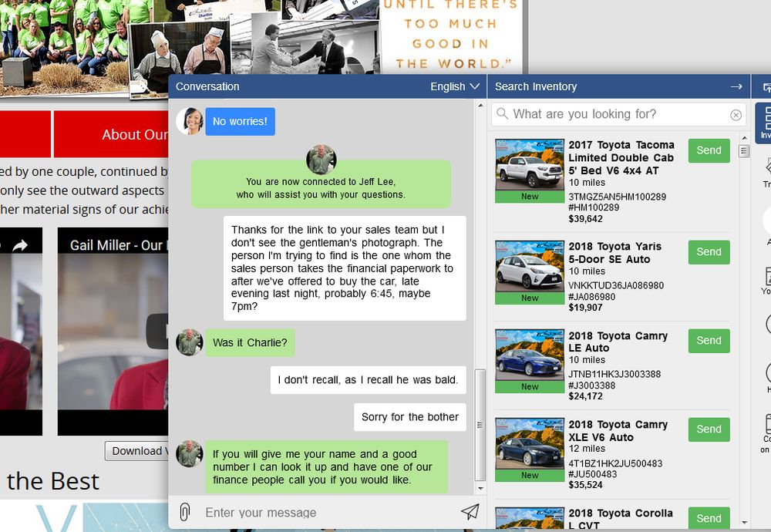Image resolution: width=771 pixels, height=532 pixels.
Task: Click the $19,907 price
Action: pyautogui.click(x=585, y=308)
